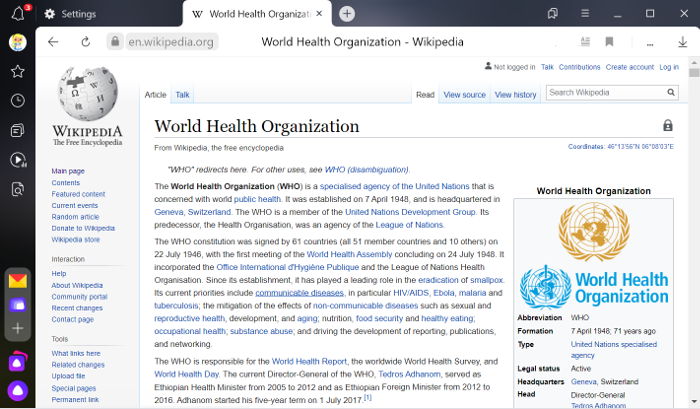Open the notifications bell
Viewport: 700px width, 409px height.
tap(18, 13)
